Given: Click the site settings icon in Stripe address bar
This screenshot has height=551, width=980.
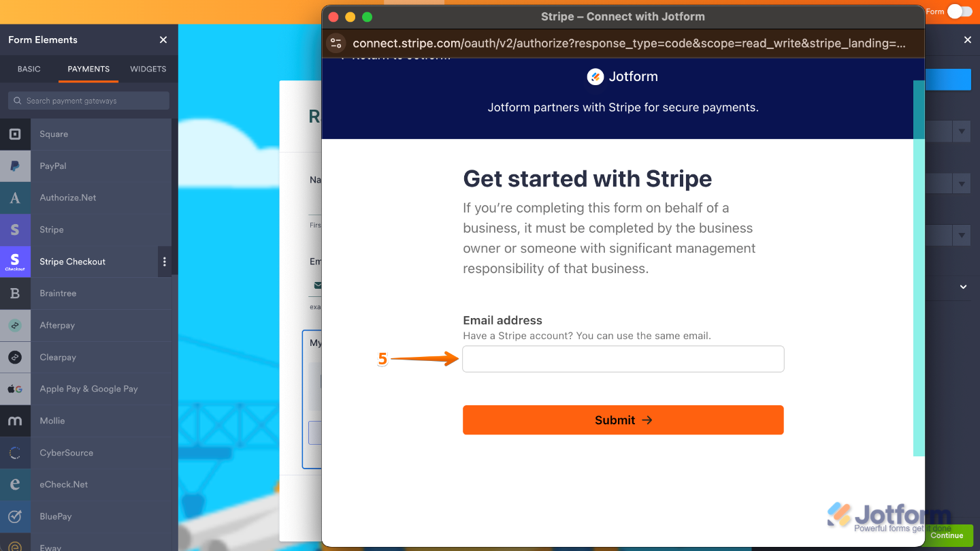Looking at the screenshot, I should pos(336,43).
